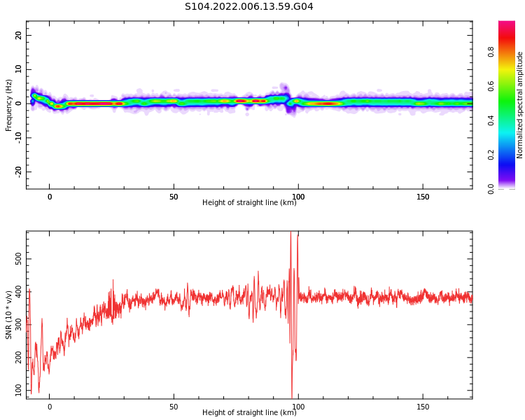Click the Frequency (Hz) axis label
The image size is (525, 420).
pos(8,105)
